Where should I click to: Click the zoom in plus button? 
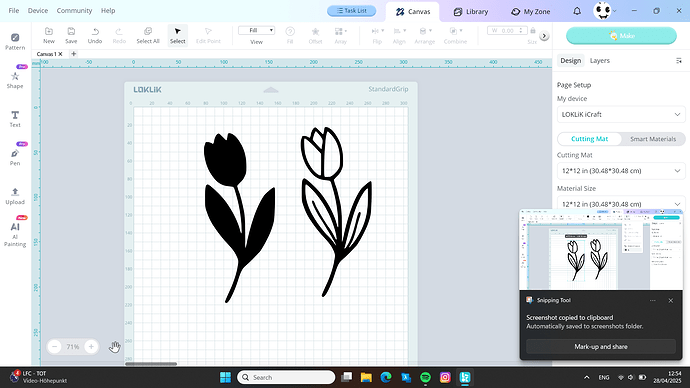[91, 347]
